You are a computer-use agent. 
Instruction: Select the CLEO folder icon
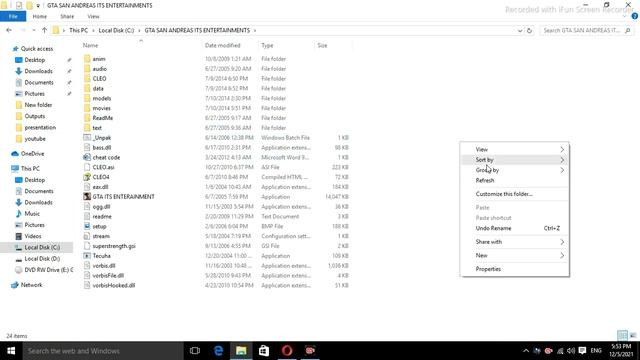(x=87, y=78)
